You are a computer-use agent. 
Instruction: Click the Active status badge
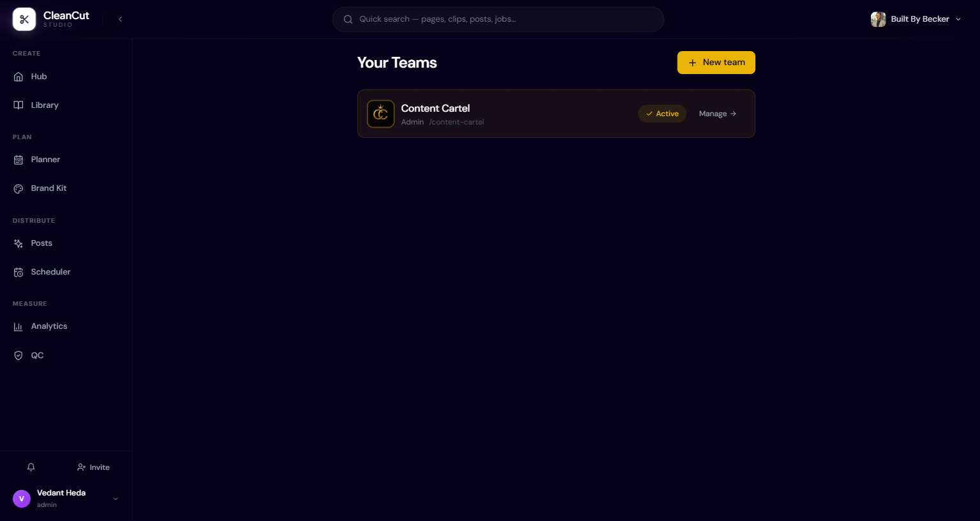pyautogui.click(x=662, y=114)
